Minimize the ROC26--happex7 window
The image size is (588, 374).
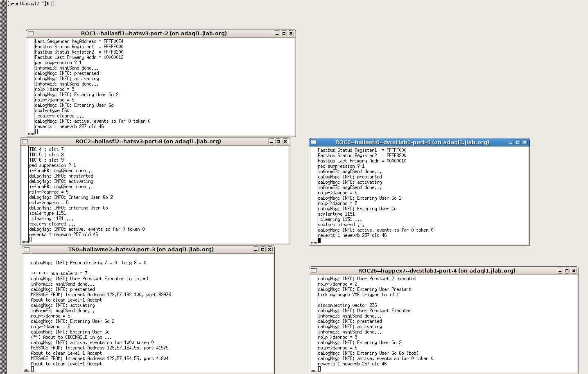click(x=560, y=271)
